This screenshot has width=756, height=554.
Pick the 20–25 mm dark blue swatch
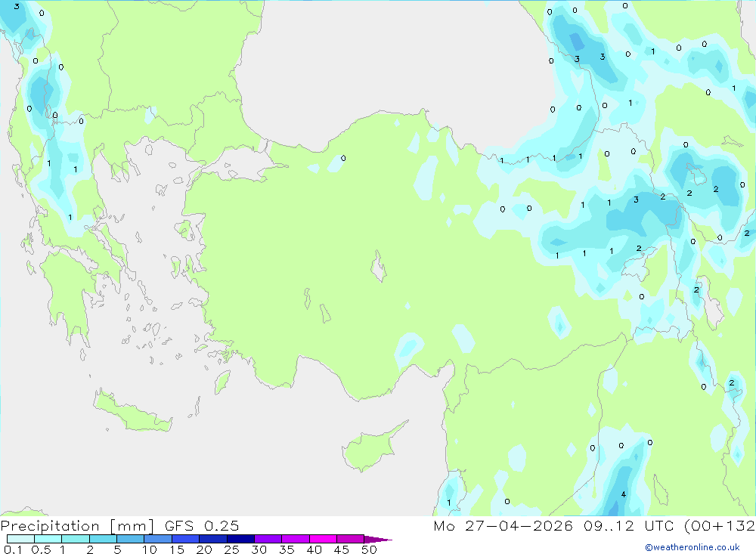point(212,539)
